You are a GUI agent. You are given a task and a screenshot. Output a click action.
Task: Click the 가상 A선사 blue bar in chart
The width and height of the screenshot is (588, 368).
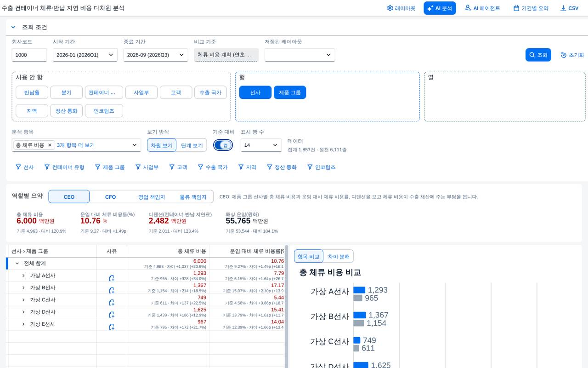359,290
